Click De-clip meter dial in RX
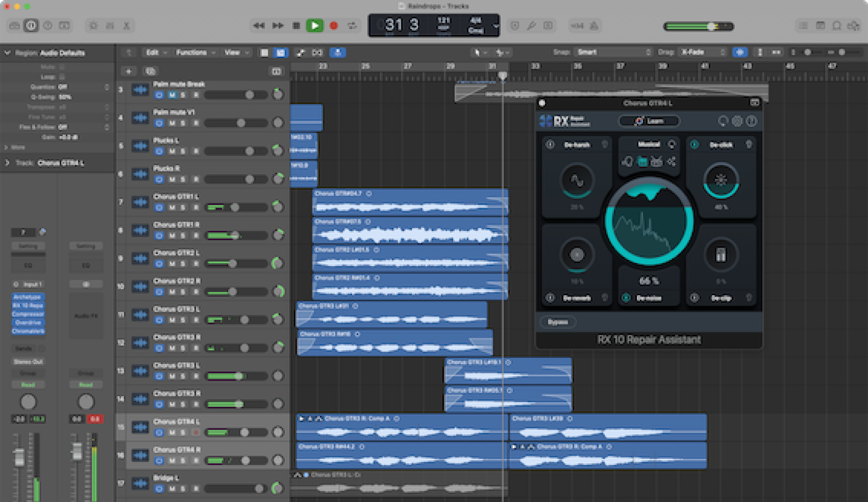 721,254
